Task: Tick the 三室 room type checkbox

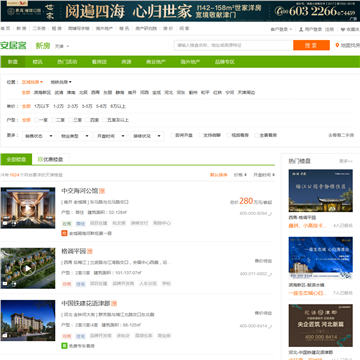Action: (x=71, y=120)
